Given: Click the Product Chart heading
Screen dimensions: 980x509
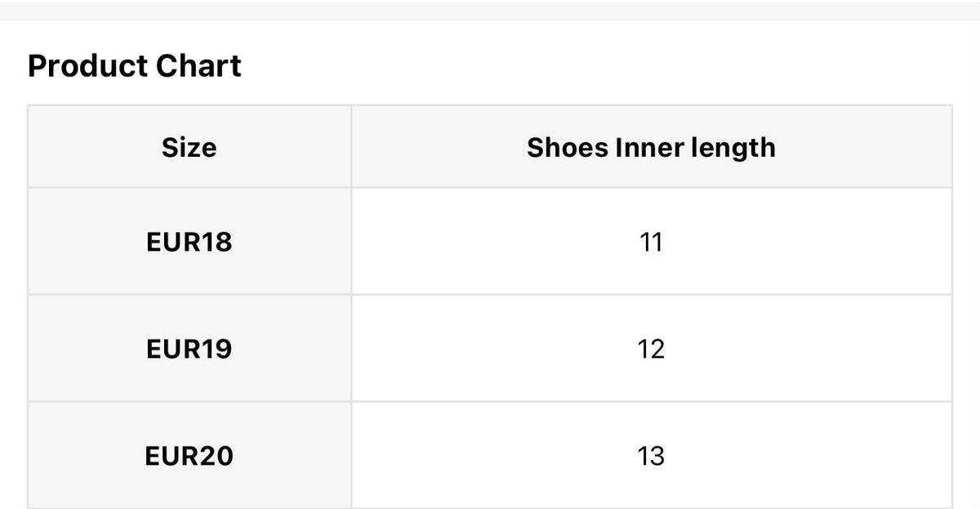Looking at the screenshot, I should (x=135, y=66).
